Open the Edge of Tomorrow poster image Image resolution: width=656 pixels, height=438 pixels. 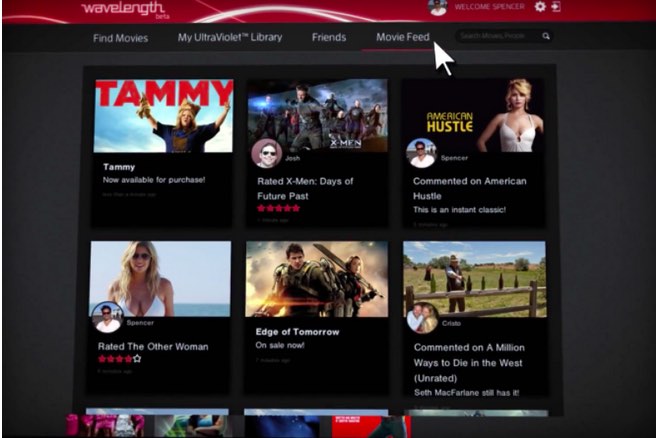[x=317, y=279]
